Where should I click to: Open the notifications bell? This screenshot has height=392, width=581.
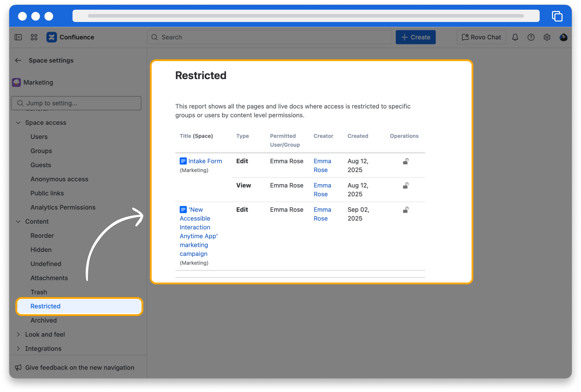[515, 37]
